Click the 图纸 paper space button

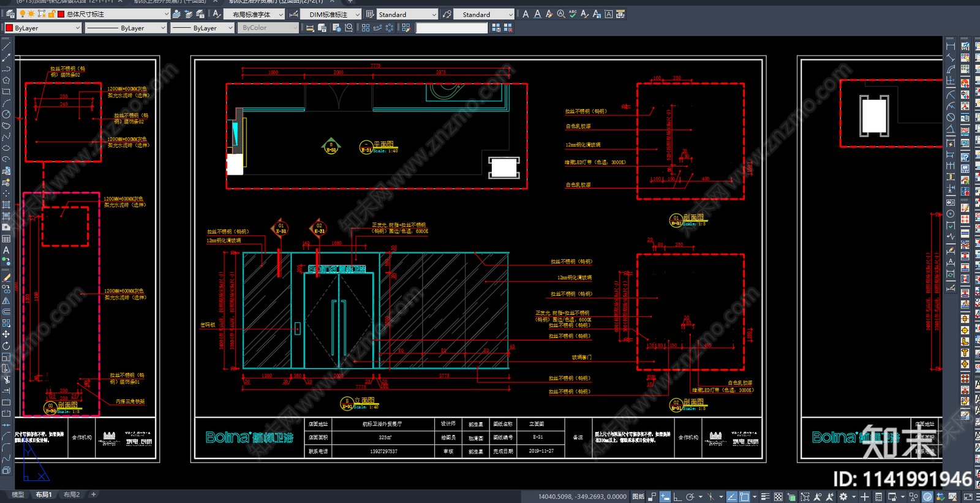click(638, 497)
